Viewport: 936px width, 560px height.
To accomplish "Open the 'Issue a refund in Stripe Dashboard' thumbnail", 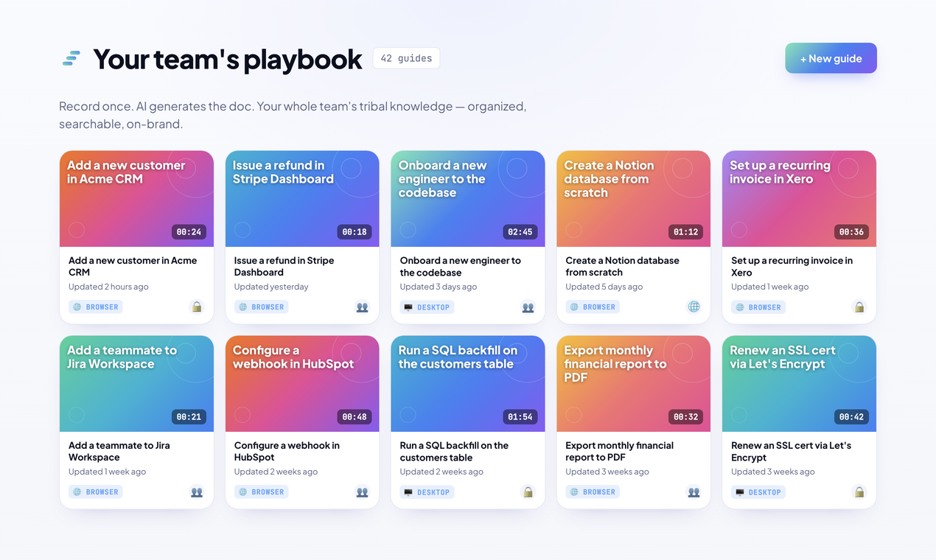I will click(302, 199).
